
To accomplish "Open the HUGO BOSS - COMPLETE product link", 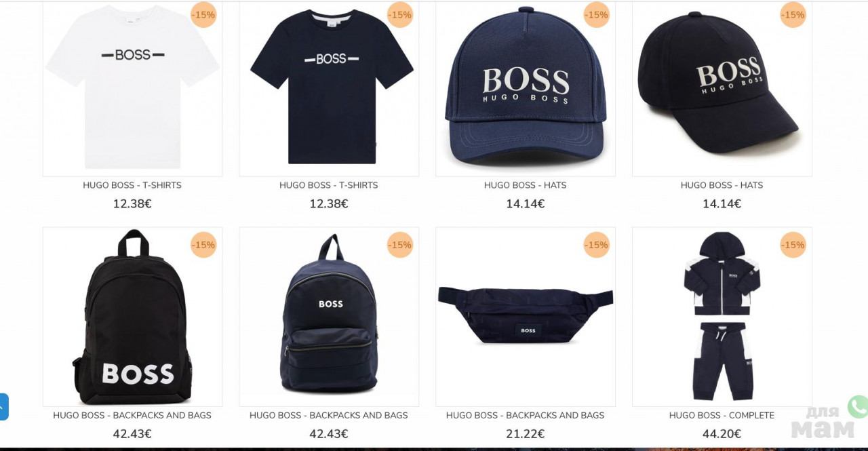I will tap(722, 416).
